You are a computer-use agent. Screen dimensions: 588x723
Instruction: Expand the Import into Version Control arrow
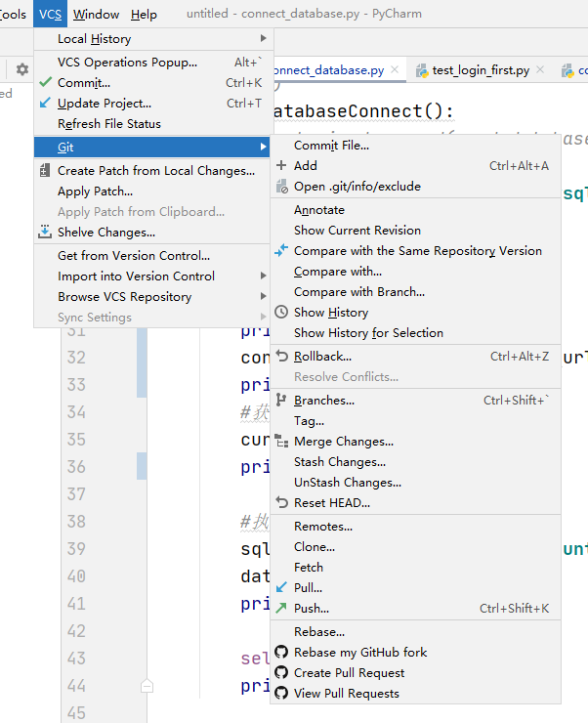pos(263,276)
